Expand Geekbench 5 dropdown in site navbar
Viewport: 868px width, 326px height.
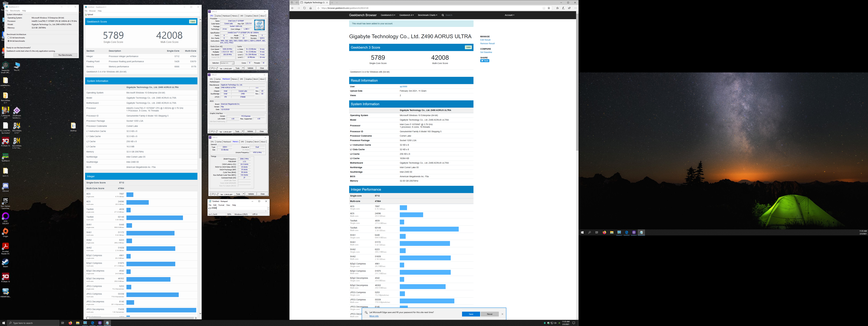[388, 15]
